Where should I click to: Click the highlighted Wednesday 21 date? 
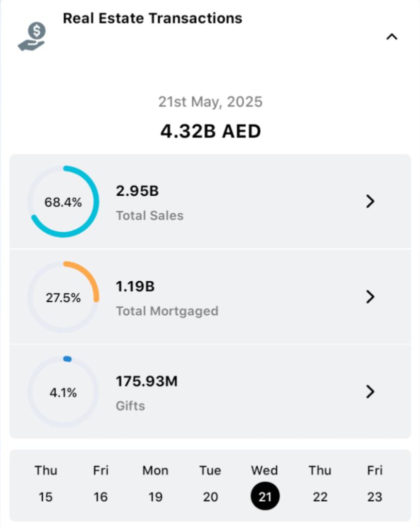(265, 496)
